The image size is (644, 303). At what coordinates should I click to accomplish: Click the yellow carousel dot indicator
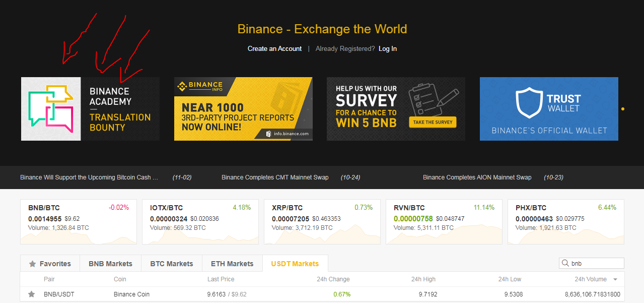tap(623, 109)
